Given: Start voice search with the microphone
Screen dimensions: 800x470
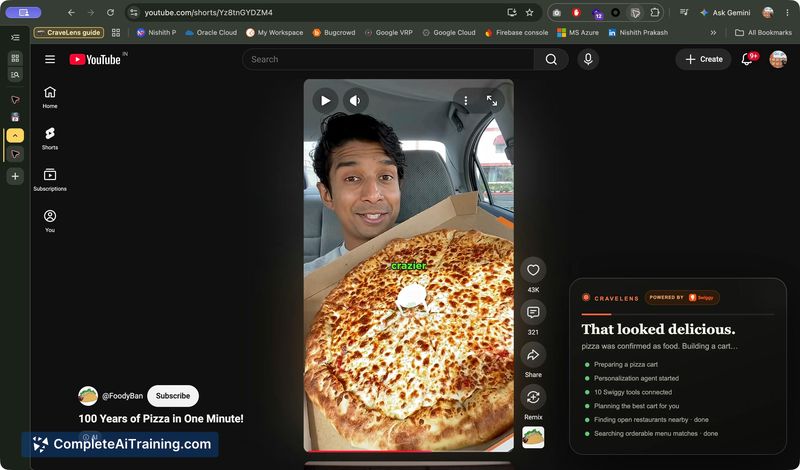Looking at the screenshot, I should 588,59.
